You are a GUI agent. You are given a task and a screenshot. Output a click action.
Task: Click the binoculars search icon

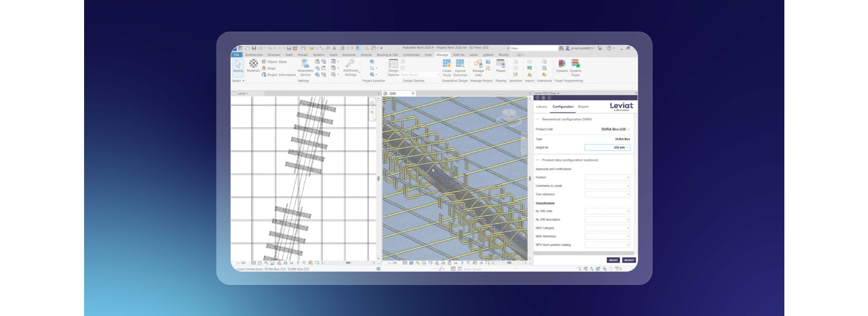tap(561, 48)
